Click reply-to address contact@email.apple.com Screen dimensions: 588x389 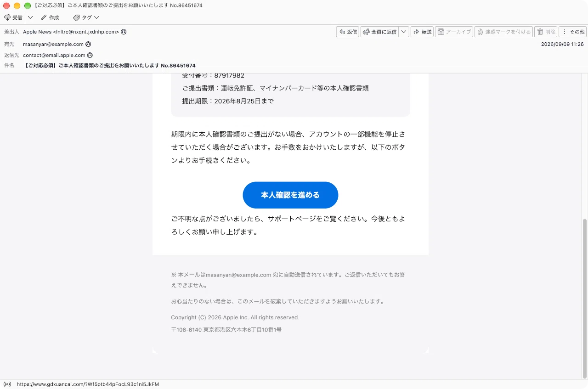54,55
